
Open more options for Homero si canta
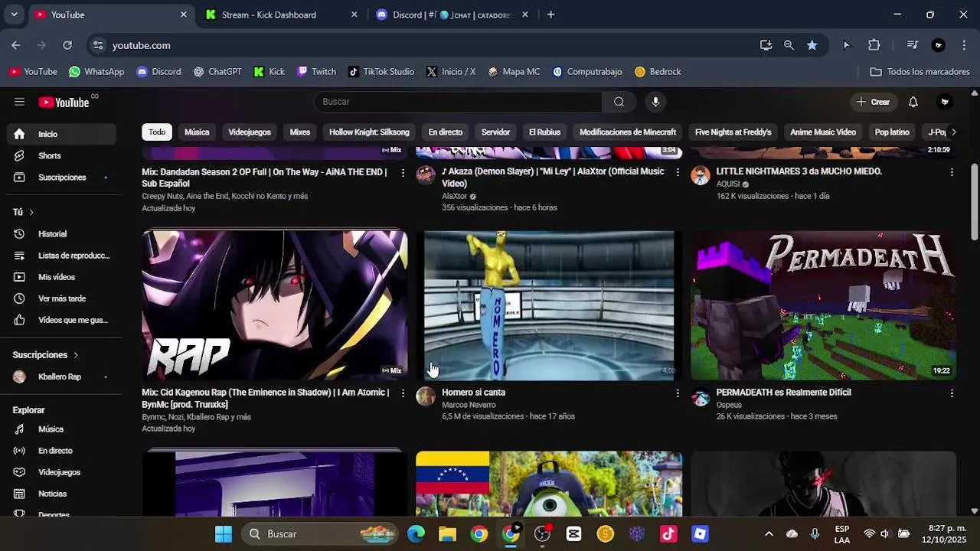tap(678, 393)
